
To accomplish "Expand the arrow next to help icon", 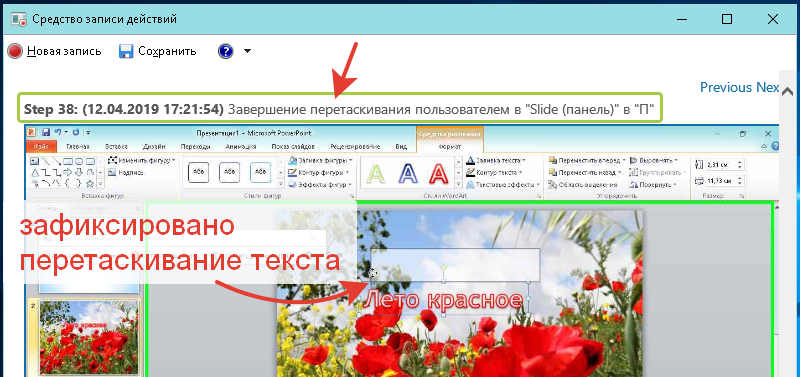I will pos(247,51).
